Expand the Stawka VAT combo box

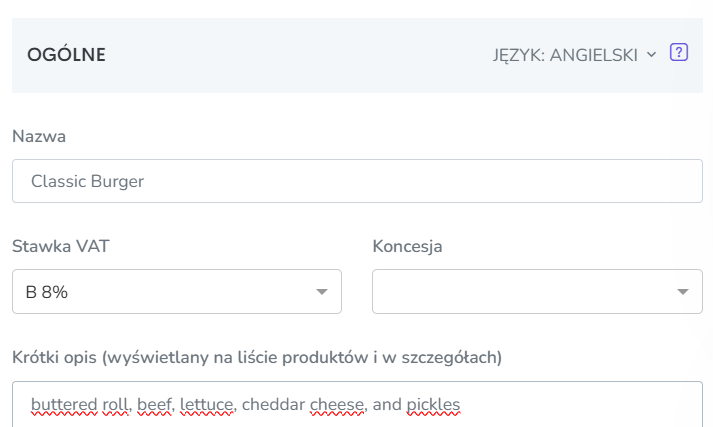pyautogui.click(x=177, y=291)
